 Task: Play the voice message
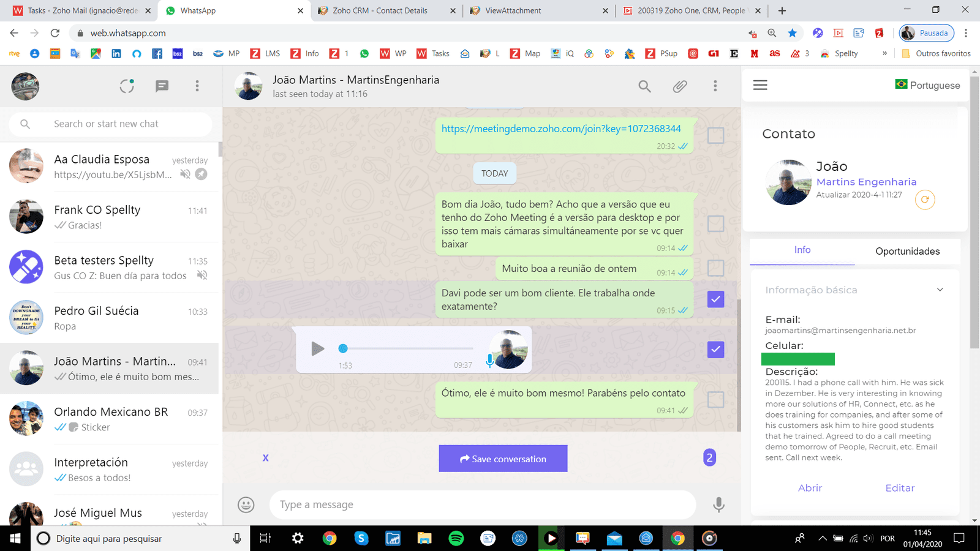pos(317,348)
